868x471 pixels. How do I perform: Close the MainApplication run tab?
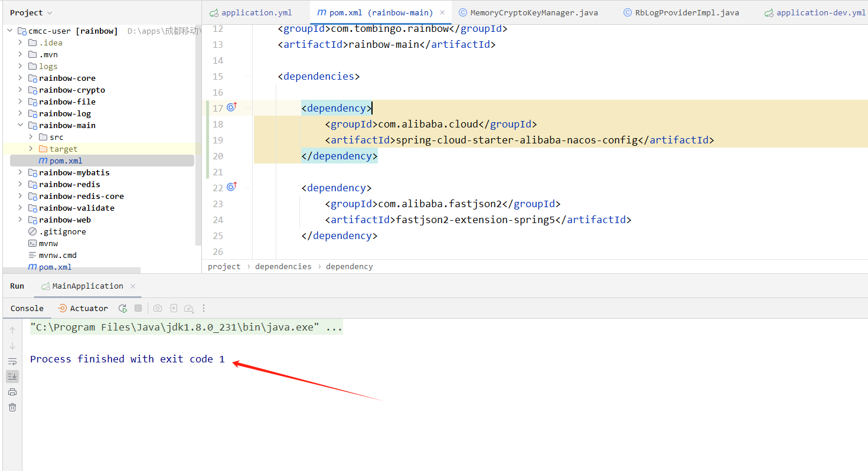tap(133, 286)
